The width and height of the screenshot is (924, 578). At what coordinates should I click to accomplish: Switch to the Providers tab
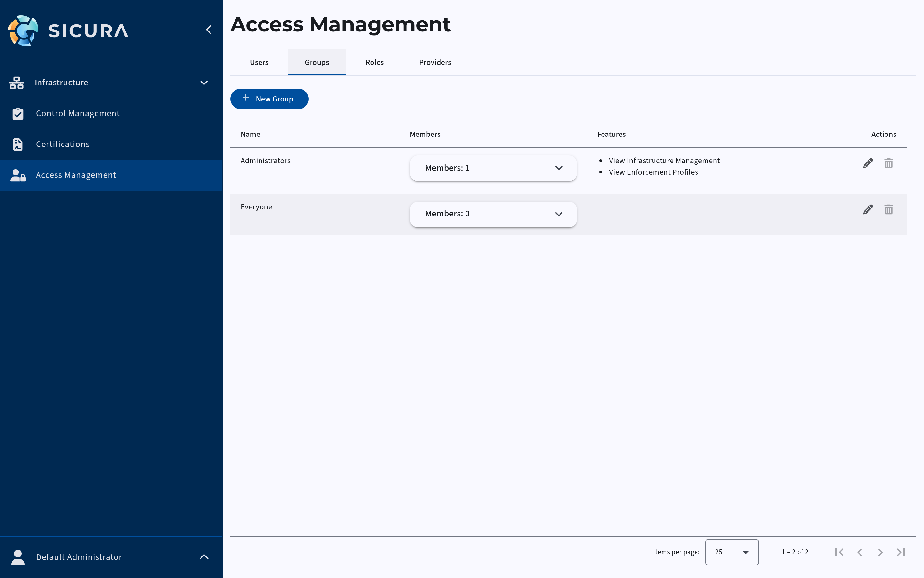point(435,62)
